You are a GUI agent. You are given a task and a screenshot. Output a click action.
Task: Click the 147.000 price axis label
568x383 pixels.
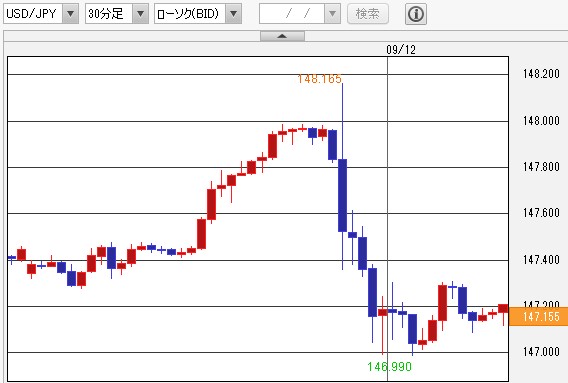[541, 351]
